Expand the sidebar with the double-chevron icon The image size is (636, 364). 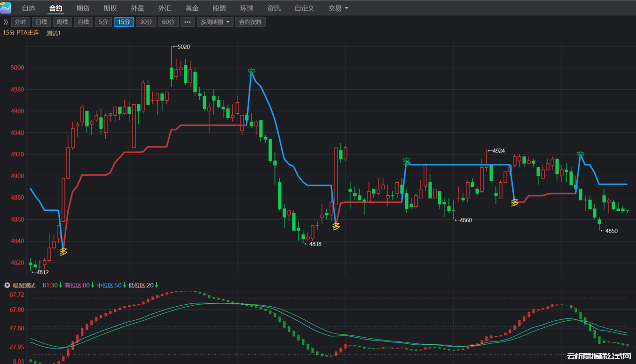[x=6, y=22]
